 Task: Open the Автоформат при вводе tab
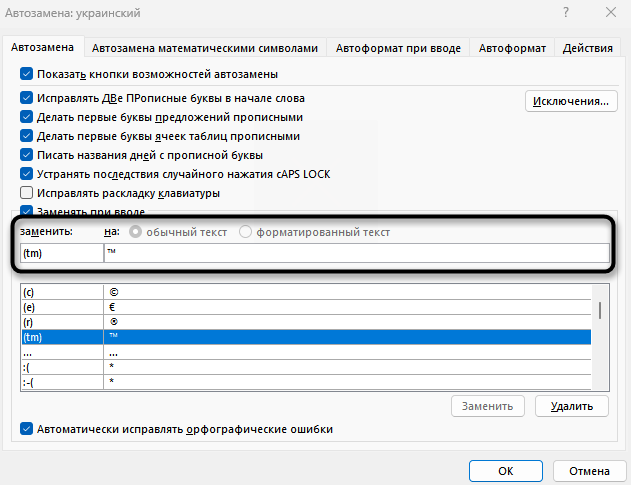398,48
